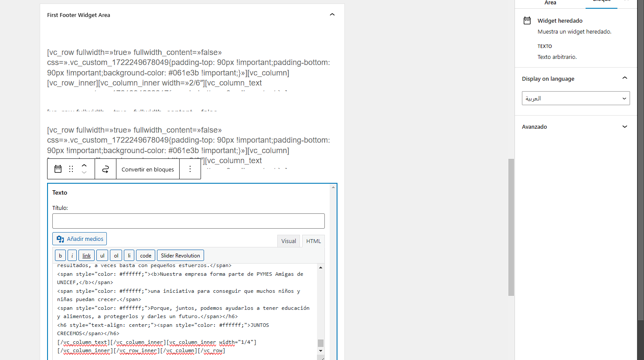
Task: Click 'Muestra un widget heredado.' description
Action: point(574,31)
